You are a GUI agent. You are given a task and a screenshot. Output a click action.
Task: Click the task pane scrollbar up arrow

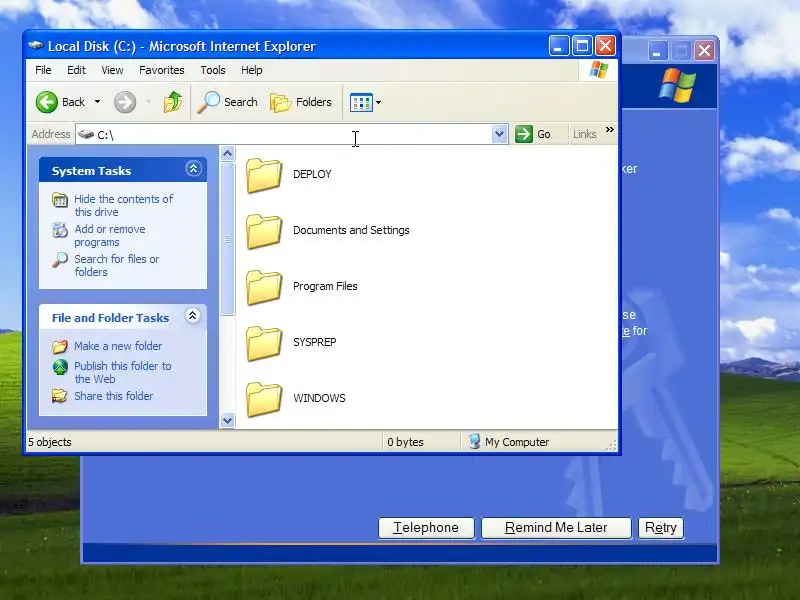click(x=228, y=153)
